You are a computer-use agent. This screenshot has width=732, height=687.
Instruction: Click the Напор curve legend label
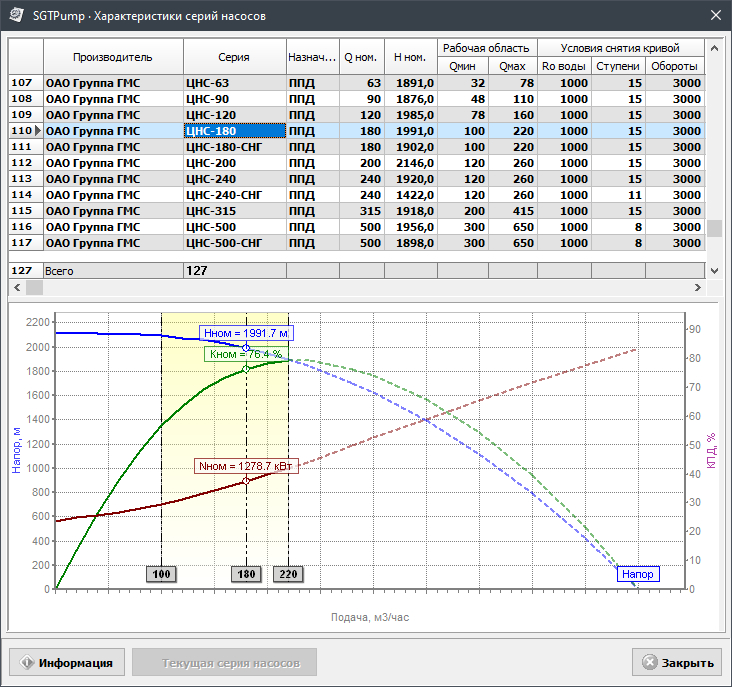[x=637, y=574]
